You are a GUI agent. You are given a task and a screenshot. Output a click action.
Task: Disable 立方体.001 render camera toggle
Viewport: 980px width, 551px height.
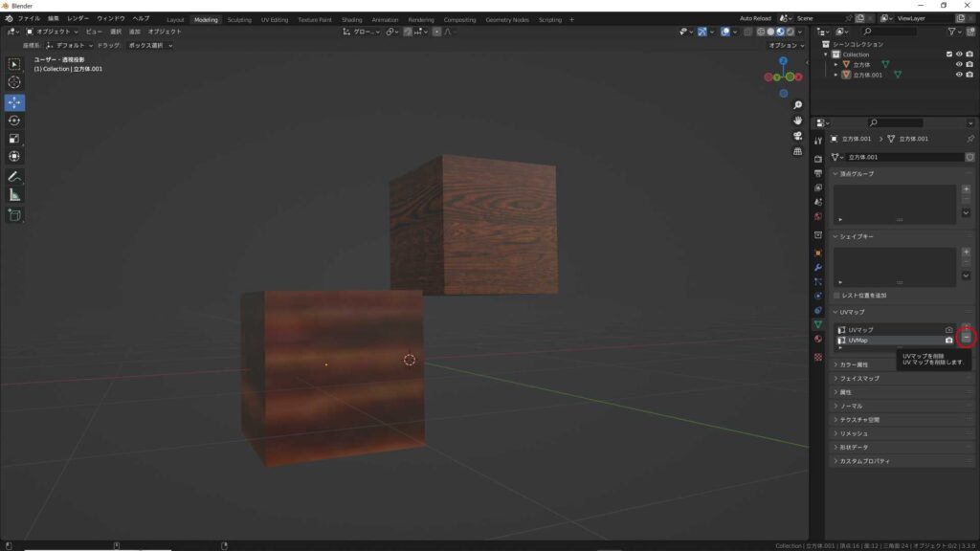[969, 75]
